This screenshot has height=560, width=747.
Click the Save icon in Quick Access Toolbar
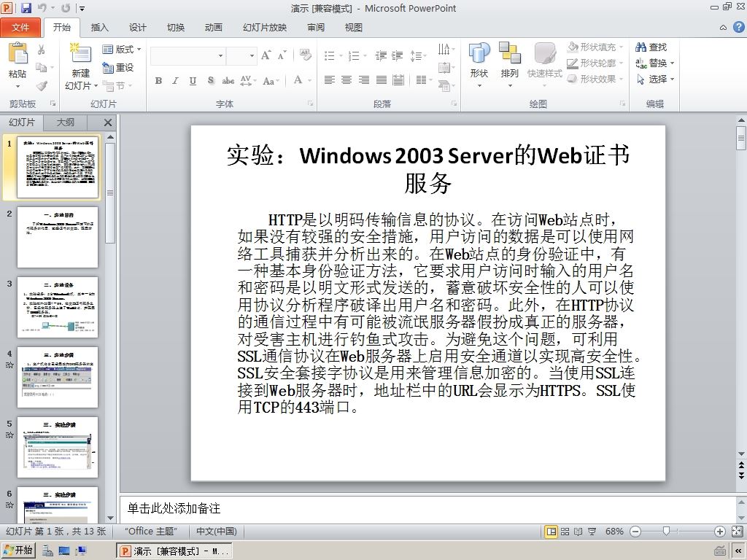(26, 8)
